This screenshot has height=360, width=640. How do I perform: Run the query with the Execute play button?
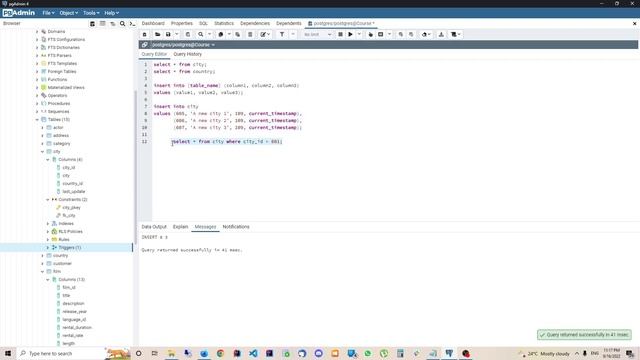coord(350,35)
